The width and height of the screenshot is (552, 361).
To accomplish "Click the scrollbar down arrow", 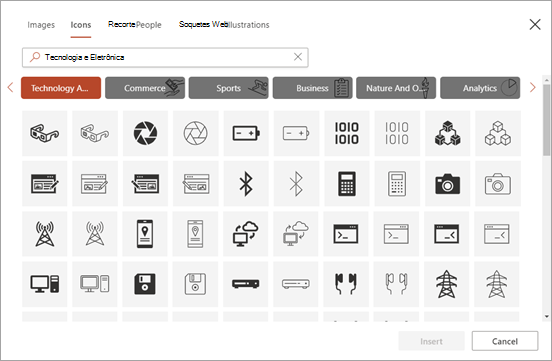I will [546, 317].
